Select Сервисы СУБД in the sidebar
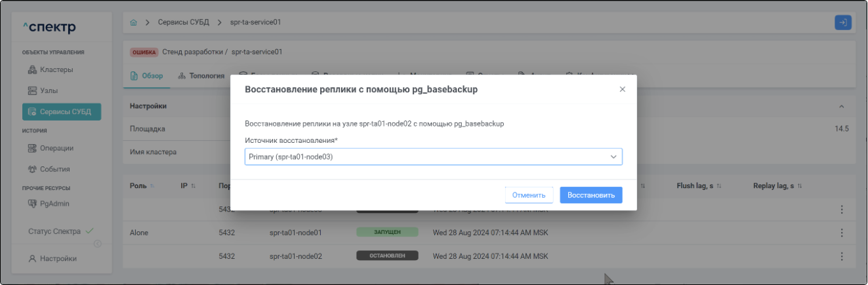This screenshot has width=868, height=285. tap(62, 112)
